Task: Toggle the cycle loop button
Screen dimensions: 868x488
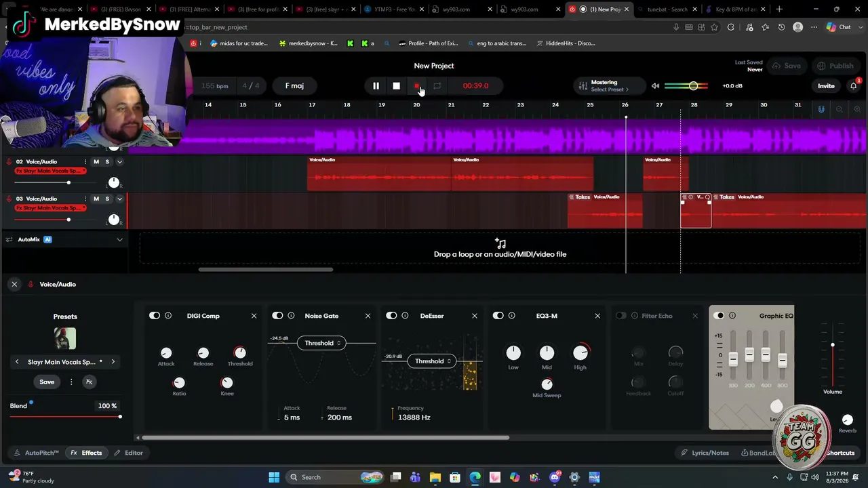Action: [437, 86]
